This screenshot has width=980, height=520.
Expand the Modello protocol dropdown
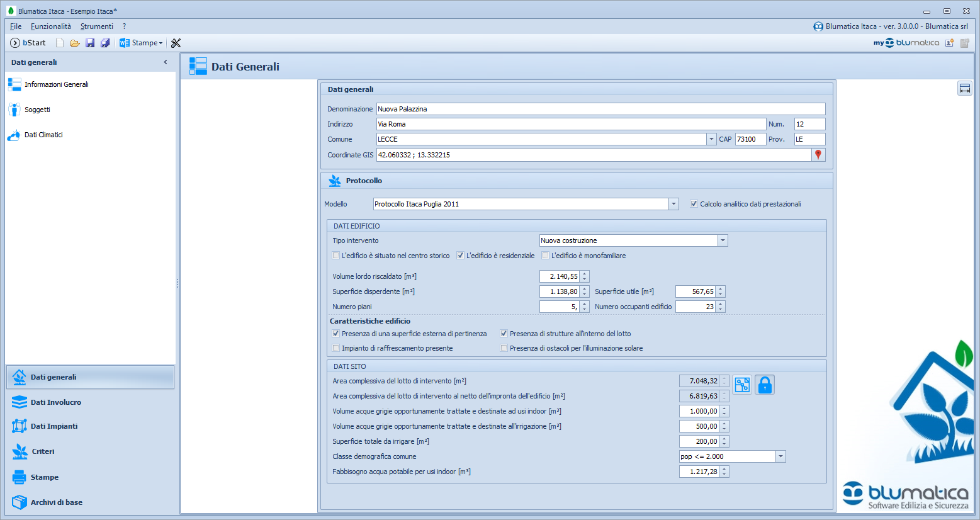pyautogui.click(x=673, y=204)
